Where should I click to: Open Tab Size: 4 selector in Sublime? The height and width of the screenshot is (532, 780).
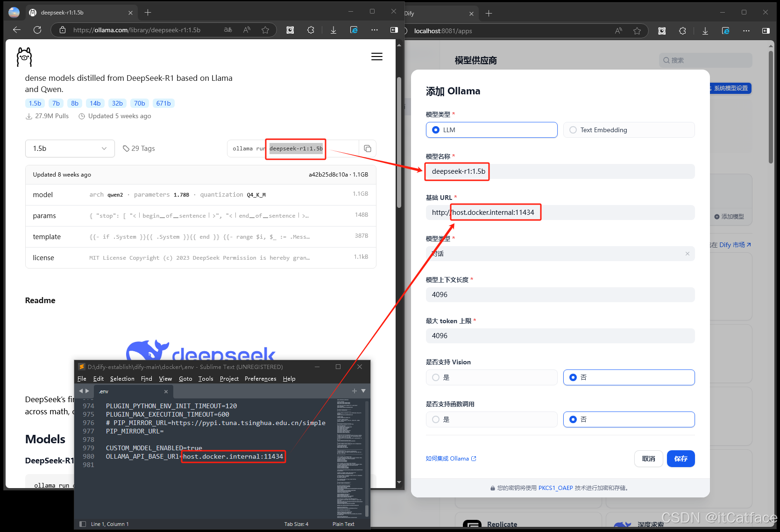(296, 524)
